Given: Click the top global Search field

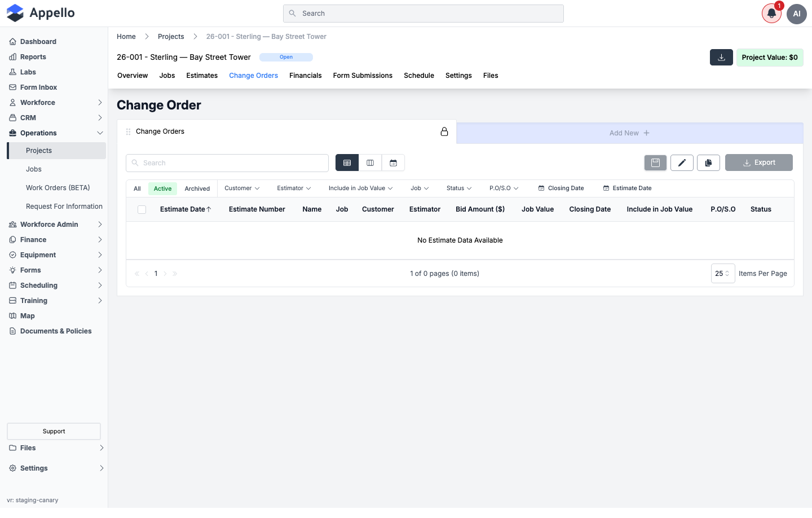Looking at the screenshot, I should 423,14.
